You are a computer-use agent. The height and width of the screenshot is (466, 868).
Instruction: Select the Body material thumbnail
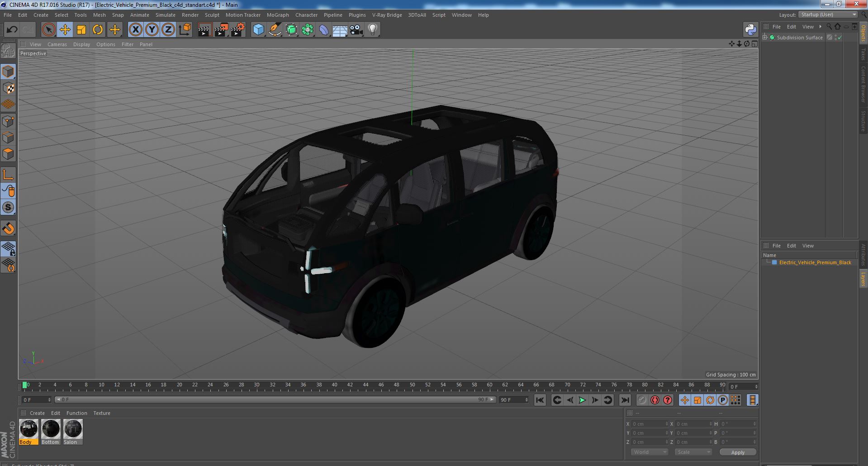[28, 429]
